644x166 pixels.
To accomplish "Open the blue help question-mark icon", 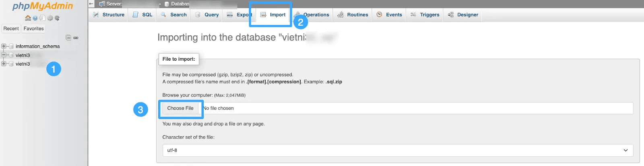I will 35,18.
